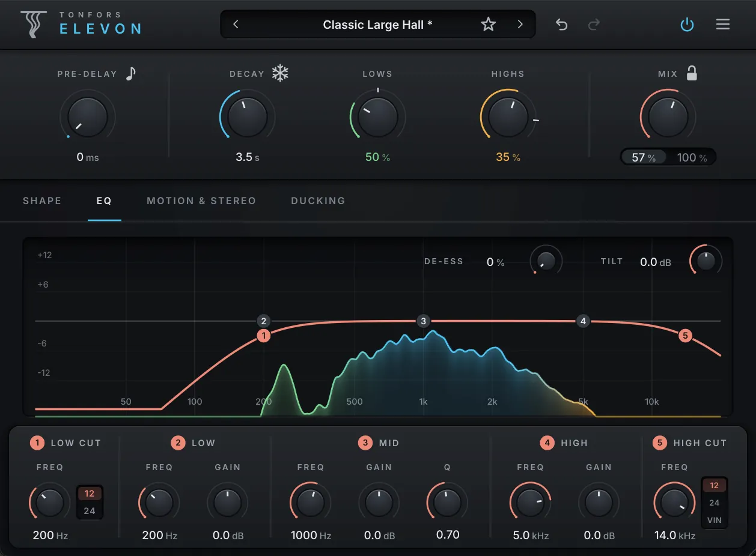Click the High band frequency knob
The image size is (756, 556).
click(530, 503)
